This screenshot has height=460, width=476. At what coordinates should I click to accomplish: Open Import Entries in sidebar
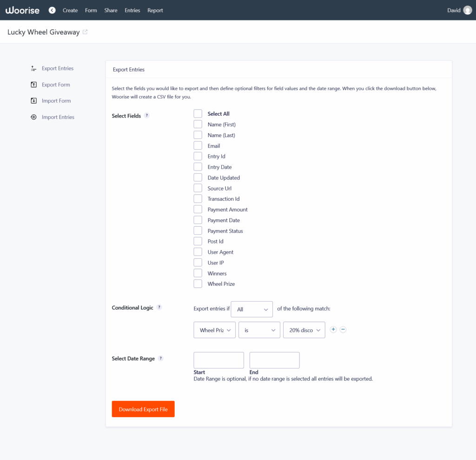pyautogui.click(x=58, y=117)
